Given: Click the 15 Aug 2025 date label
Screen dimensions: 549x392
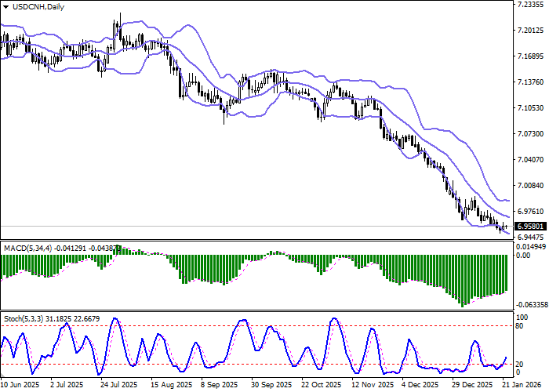Looking at the screenshot, I should 171,385.
